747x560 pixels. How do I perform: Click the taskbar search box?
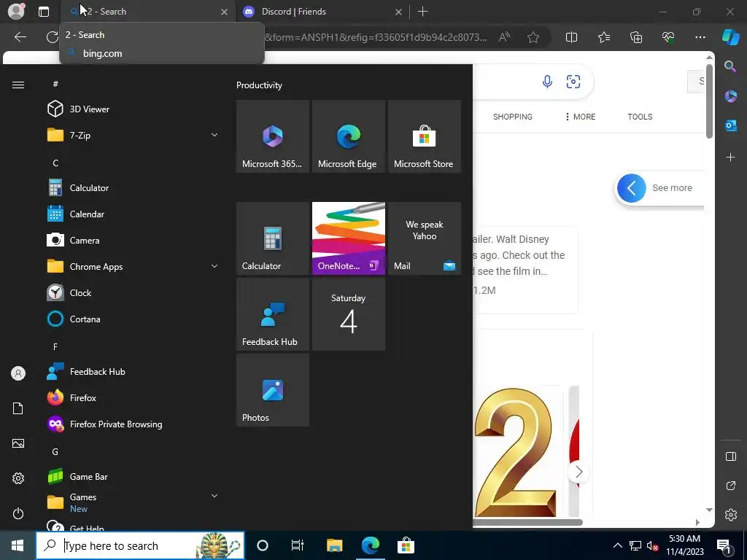tap(140, 545)
